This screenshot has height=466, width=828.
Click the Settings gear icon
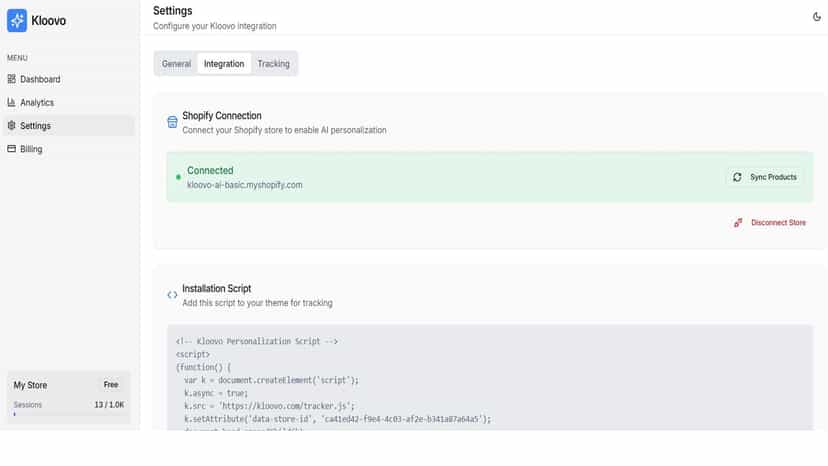click(x=12, y=126)
